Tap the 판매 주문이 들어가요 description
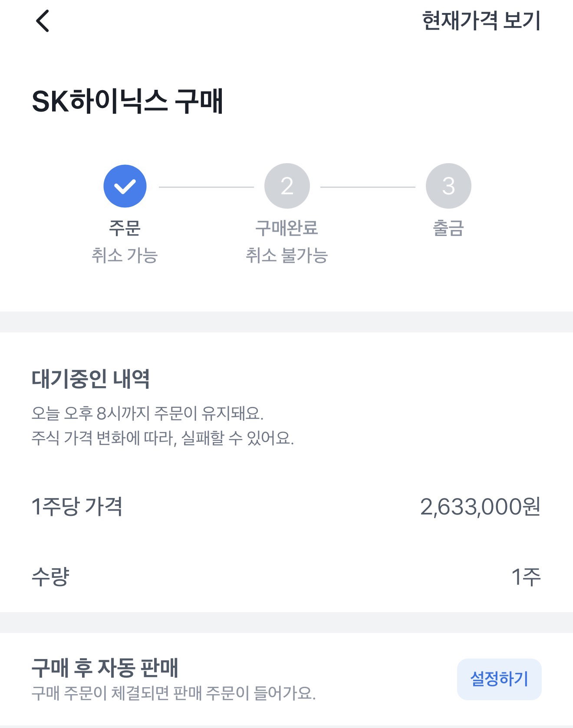 coord(174,693)
